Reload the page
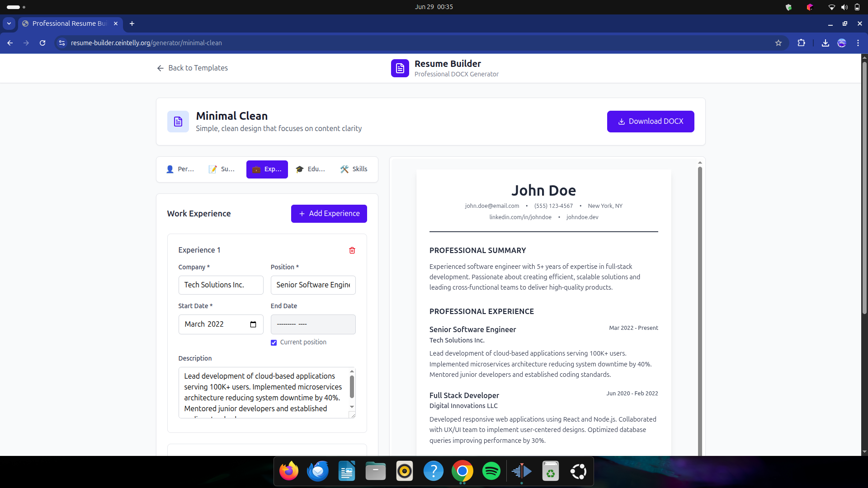 (42, 43)
